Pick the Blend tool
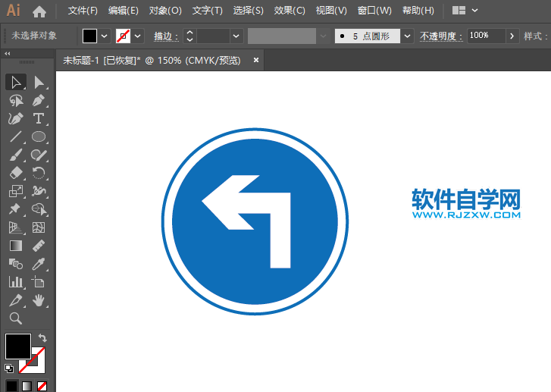The width and height of the screenshot is (551, 392). (16, 264)
